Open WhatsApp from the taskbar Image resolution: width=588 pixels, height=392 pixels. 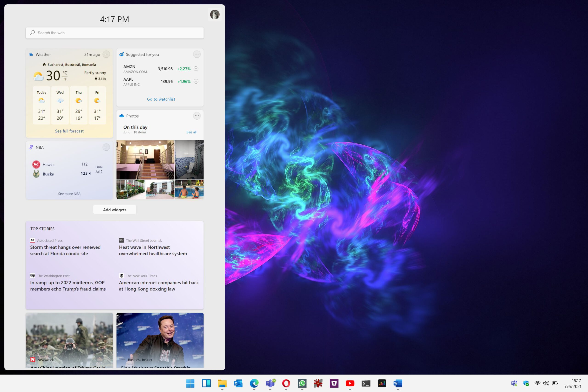(302, 383)
